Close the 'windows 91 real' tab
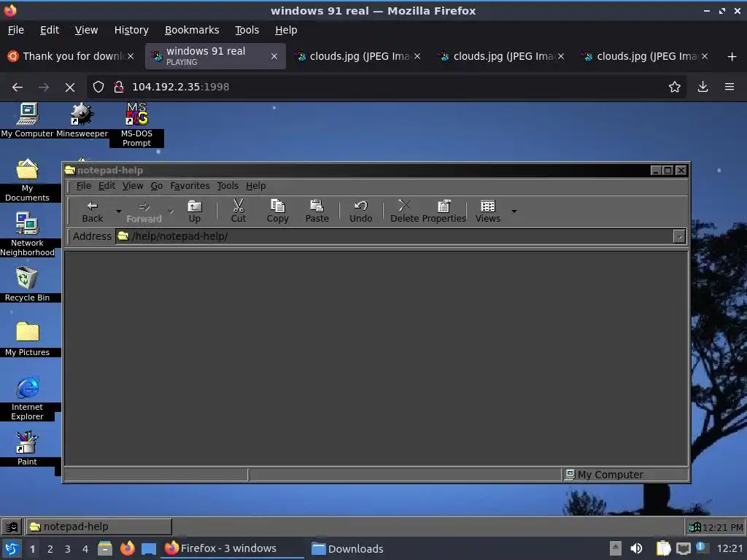This screenshot has height=560, width=747. point(274,56)
